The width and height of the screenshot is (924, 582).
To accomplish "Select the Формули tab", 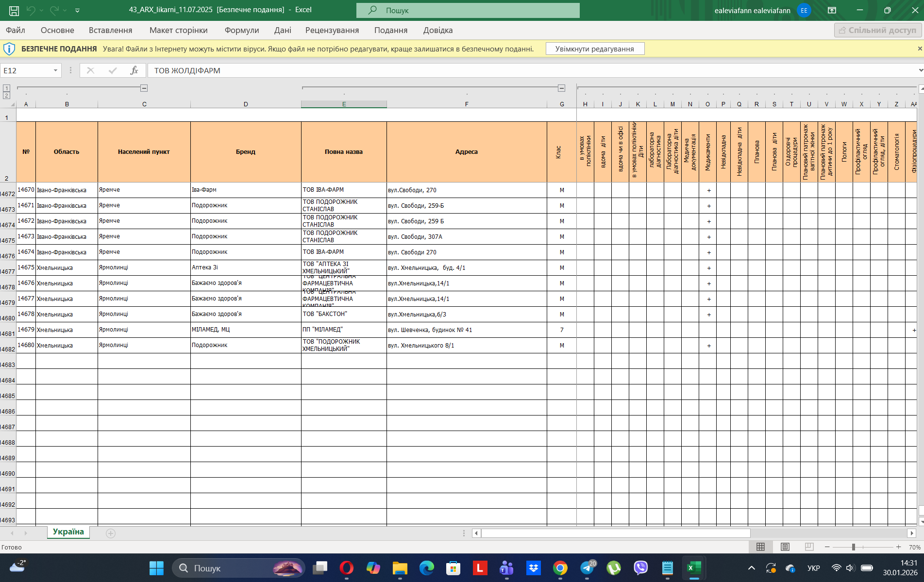I will tap(242, 30).
